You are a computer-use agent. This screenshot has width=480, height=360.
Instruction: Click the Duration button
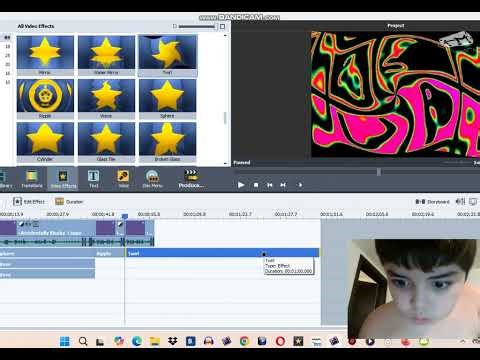point(69,202)
